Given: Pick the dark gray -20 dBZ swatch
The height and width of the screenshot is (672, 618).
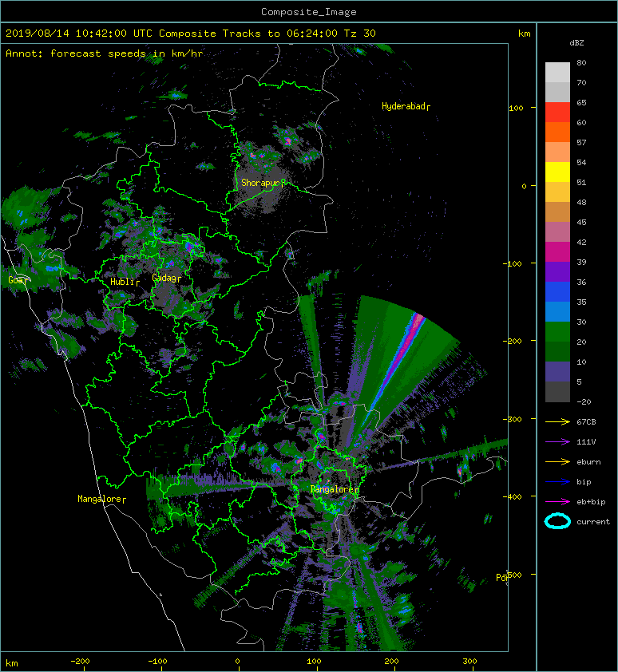Looking at the screenshot, I should [557, 392].
